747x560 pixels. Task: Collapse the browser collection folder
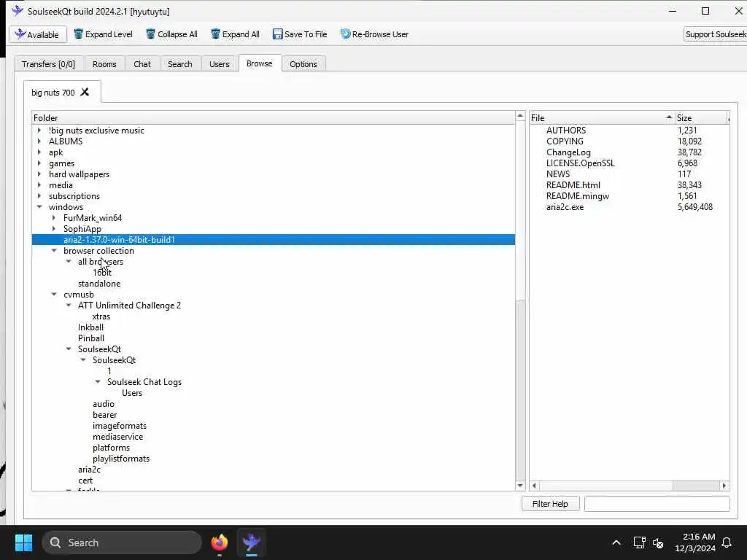click(x=54, y=251)
